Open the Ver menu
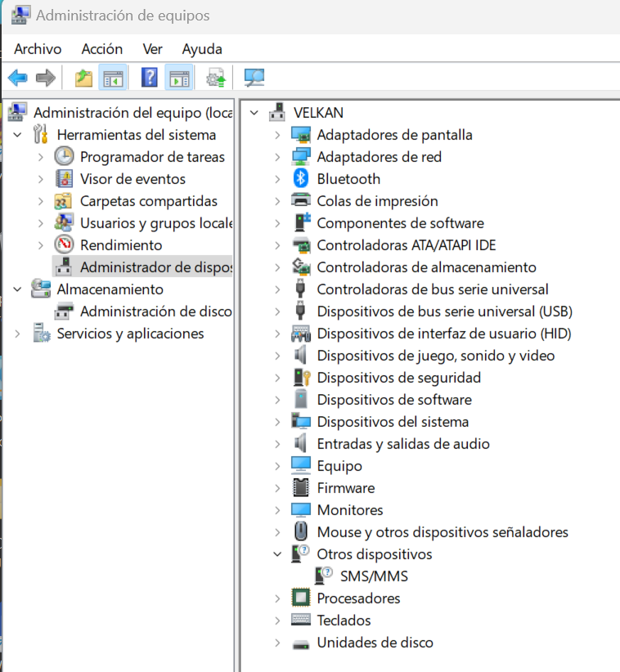Image resolution: width=620 pixels, height=672 pixels. (x=152, y=49)
